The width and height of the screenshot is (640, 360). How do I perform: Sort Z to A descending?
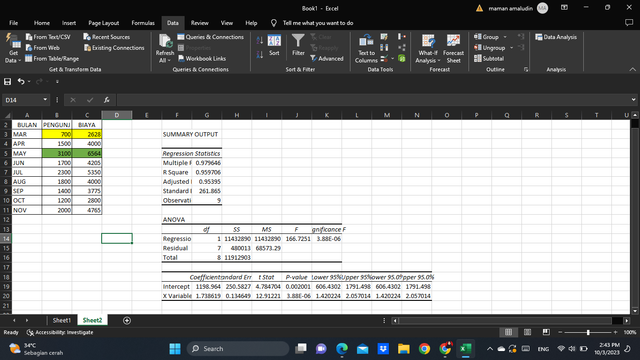(x=260, y=54)
